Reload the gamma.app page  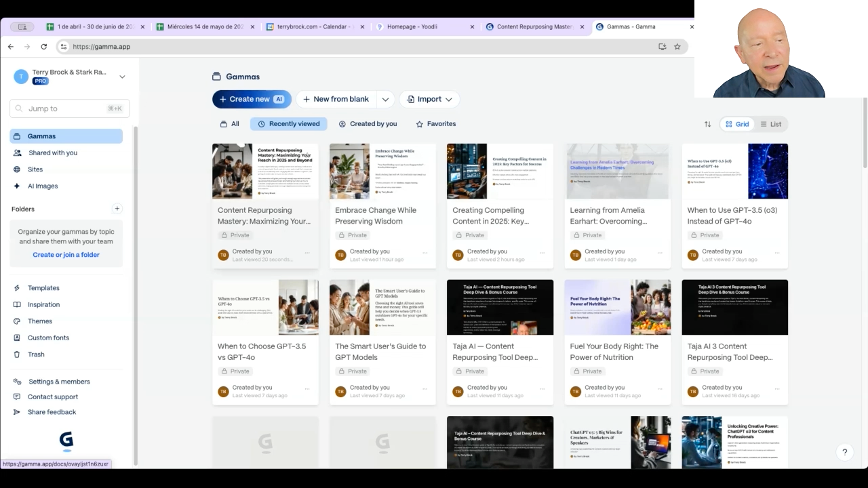pos(44,47)
